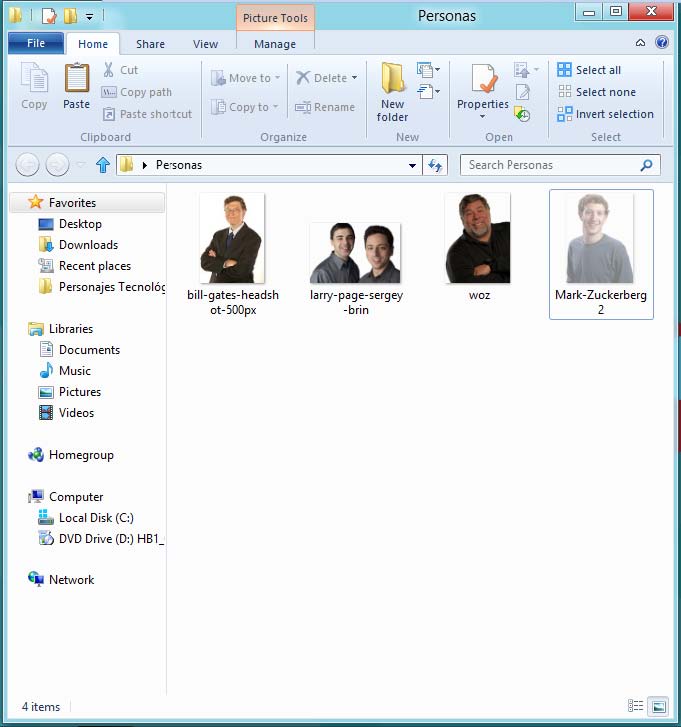Open the Properties dropdown arrow
Image resolution: width=681 pixels, height=727 pixels.
tap(482, 117)
